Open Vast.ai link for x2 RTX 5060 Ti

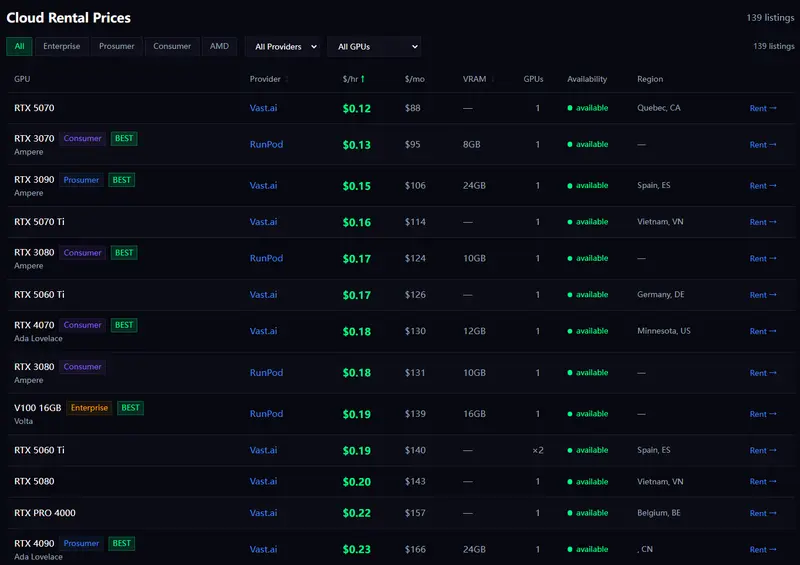point(263,450)
